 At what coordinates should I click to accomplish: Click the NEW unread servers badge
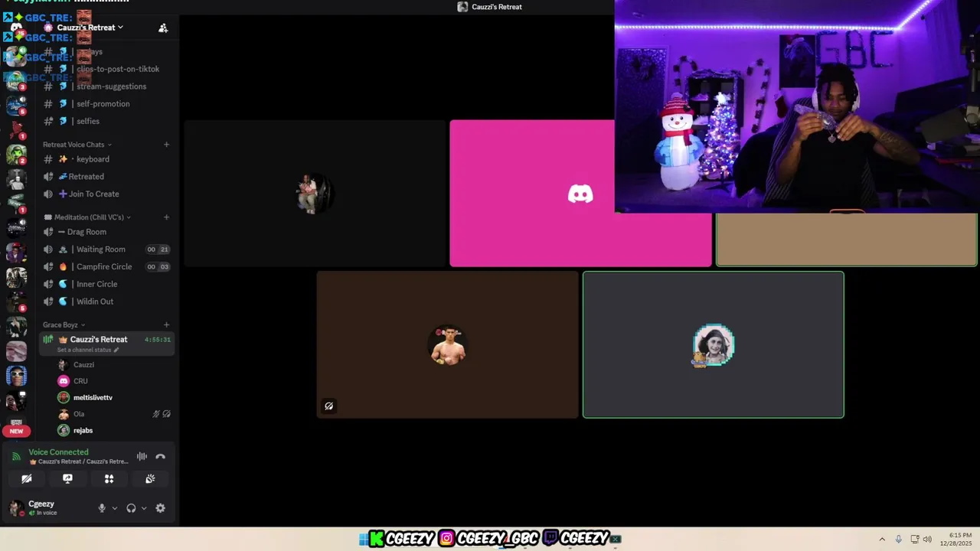pyautogui.click(x=17, y=431)
